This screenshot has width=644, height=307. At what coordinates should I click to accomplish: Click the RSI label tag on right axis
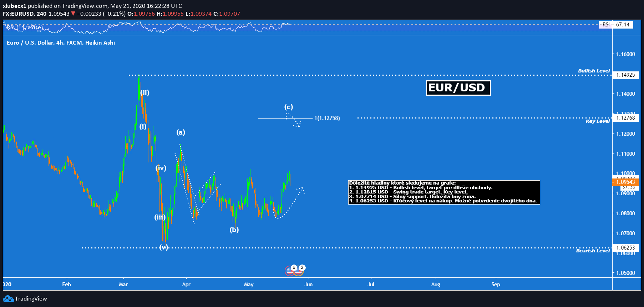pyautogui.click(x=606, y=25)
